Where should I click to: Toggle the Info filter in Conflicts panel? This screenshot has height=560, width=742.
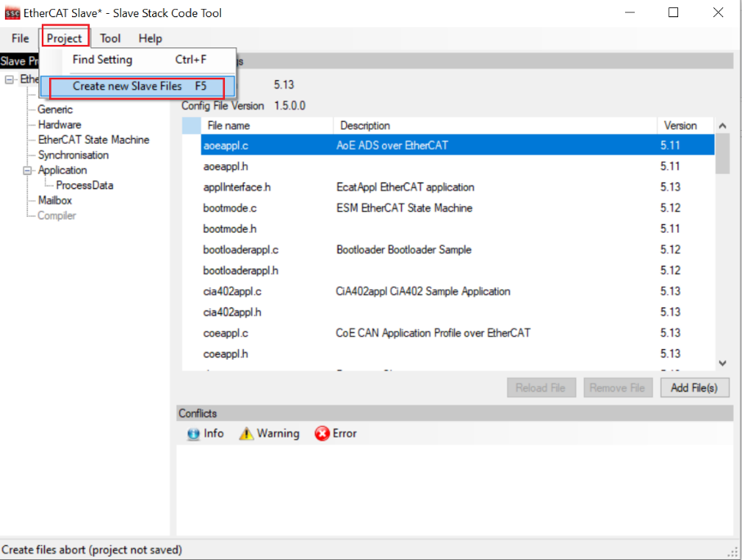click(x=205, y=434)
